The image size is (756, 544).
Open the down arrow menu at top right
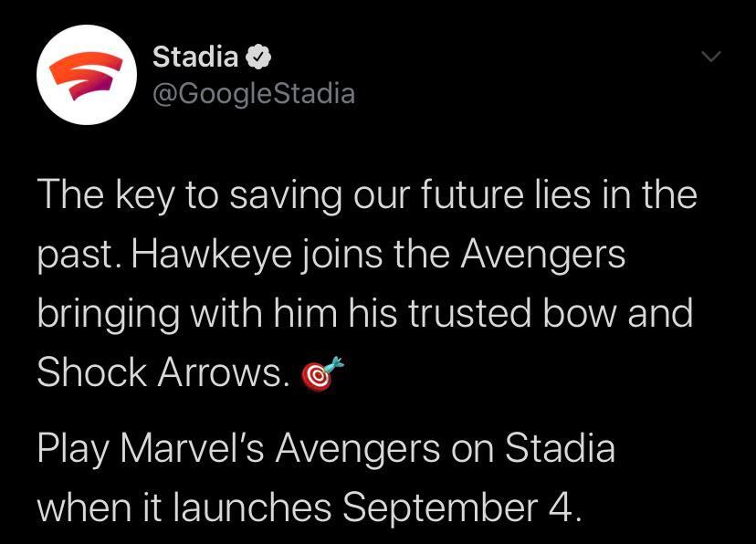point(711,57)
